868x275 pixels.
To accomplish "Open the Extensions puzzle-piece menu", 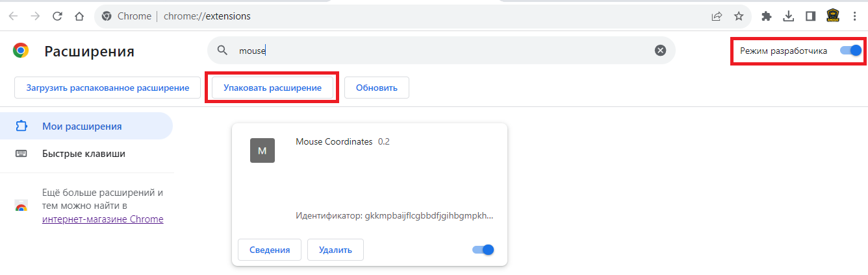I will (x=767, y=16).
